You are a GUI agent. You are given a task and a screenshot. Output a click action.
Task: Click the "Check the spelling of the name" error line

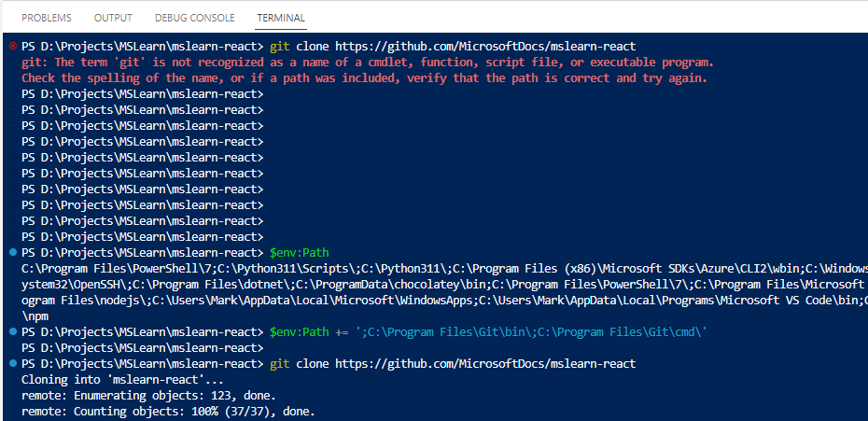(364, 77)
